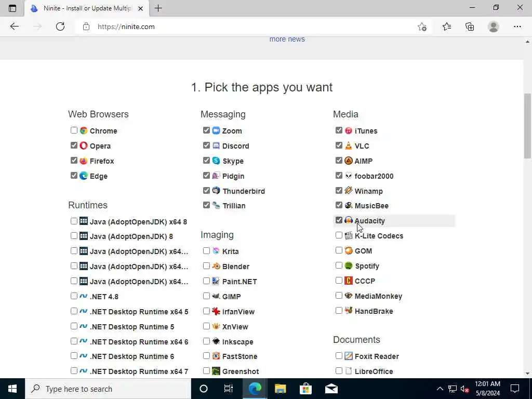Click the Discord icon
This screenshot has height=399, width=532.
216,145
